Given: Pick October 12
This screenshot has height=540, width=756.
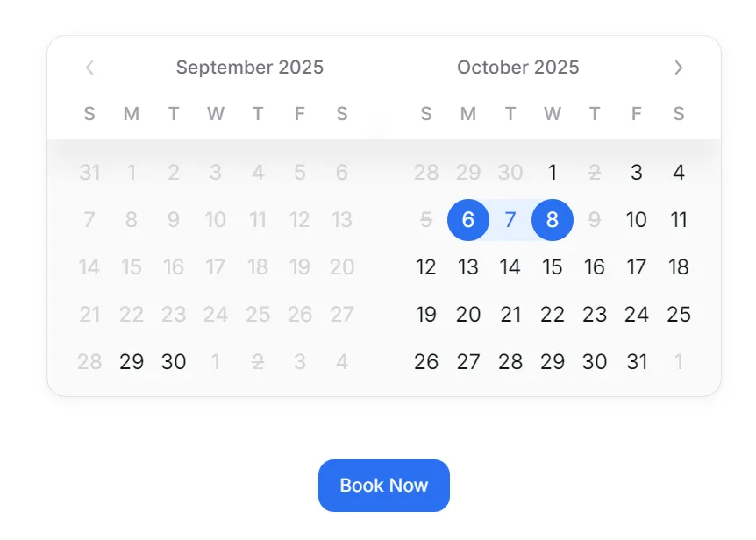Looking at the screenshot, I should point(426,267).
